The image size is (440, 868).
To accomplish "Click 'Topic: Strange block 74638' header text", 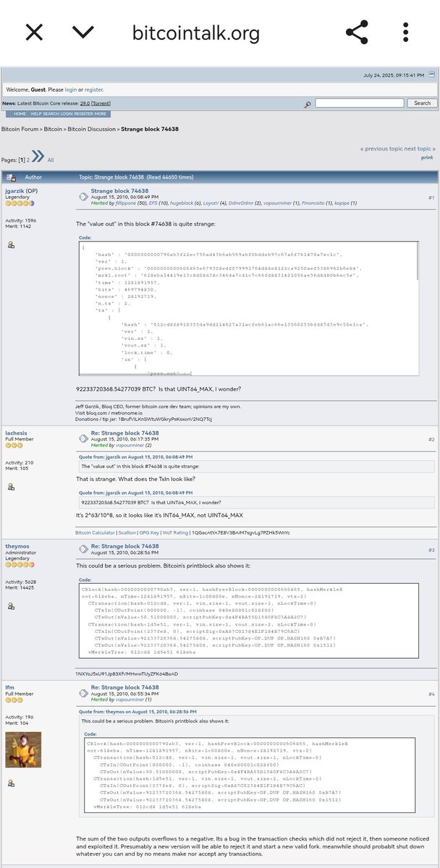I will (x=111, y=176).
